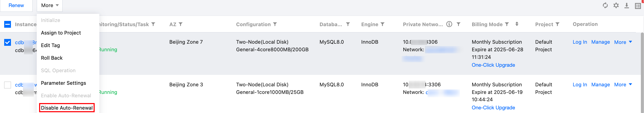Collapse the More dropdown at top
The height and width of the screenshot is (113, 644).
tap(50, 5)
